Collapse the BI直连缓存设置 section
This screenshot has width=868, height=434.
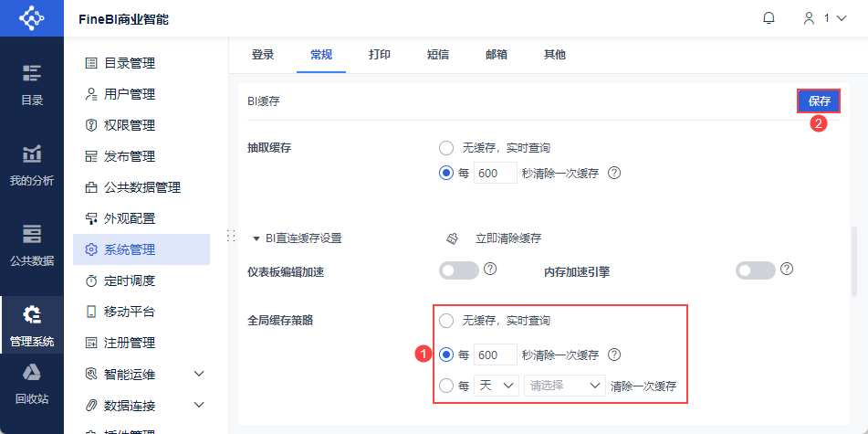pos(257,238)
